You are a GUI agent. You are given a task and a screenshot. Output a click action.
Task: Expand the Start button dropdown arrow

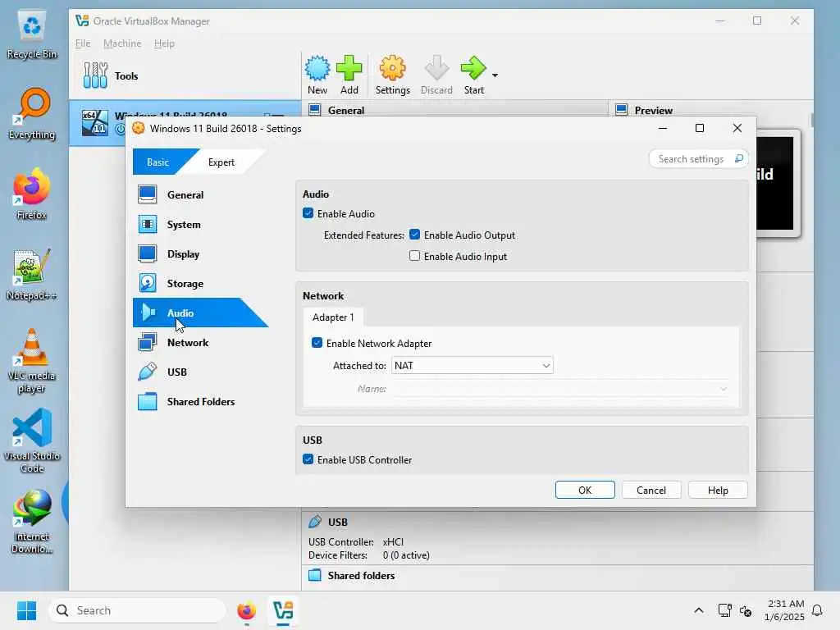pyautogui.click(x=495, y=75)
